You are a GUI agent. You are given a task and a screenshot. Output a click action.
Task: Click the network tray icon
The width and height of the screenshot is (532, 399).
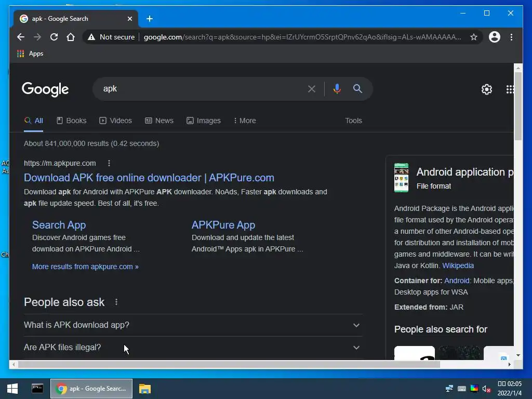coord(449,389)
